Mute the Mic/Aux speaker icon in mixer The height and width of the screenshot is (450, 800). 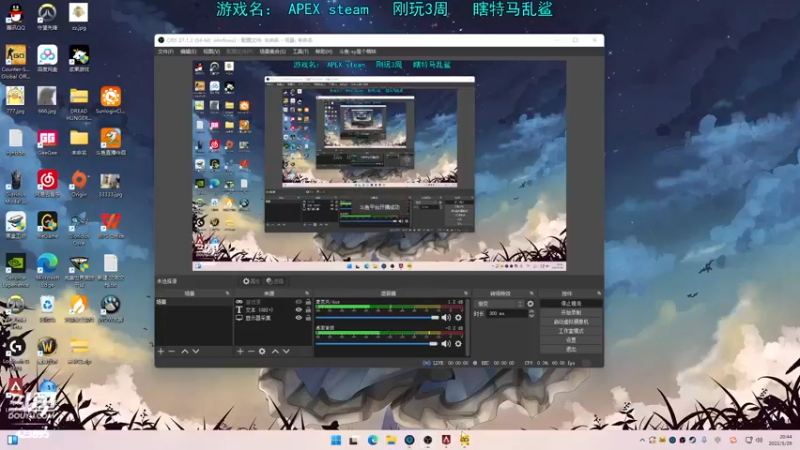point(446,317)
